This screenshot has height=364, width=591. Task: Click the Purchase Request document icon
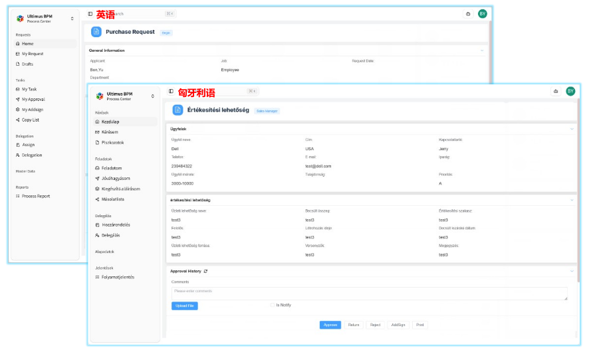pos(96,32)
